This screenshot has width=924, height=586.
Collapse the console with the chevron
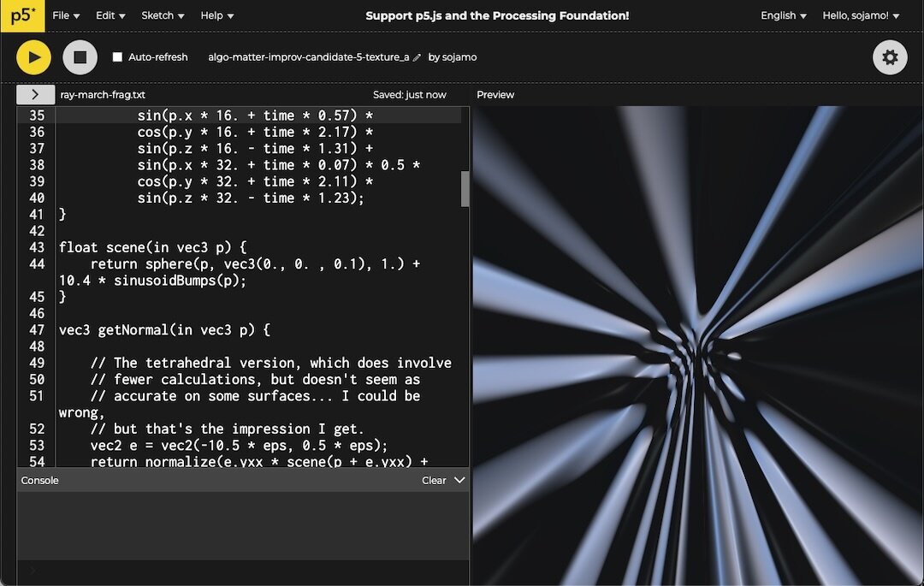point(459,480)
